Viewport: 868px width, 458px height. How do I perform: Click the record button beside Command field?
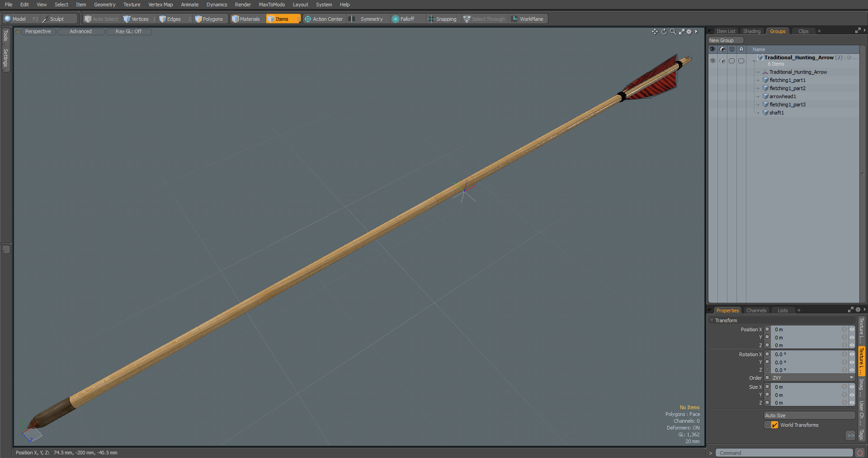coord(859,453)
